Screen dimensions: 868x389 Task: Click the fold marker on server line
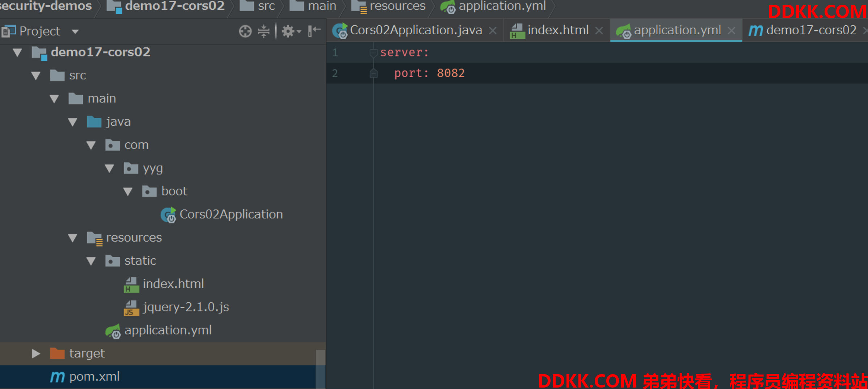[374, 53]
